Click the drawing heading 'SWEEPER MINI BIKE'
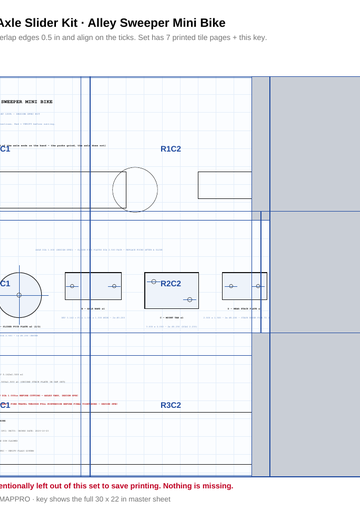 click(27, 102)
